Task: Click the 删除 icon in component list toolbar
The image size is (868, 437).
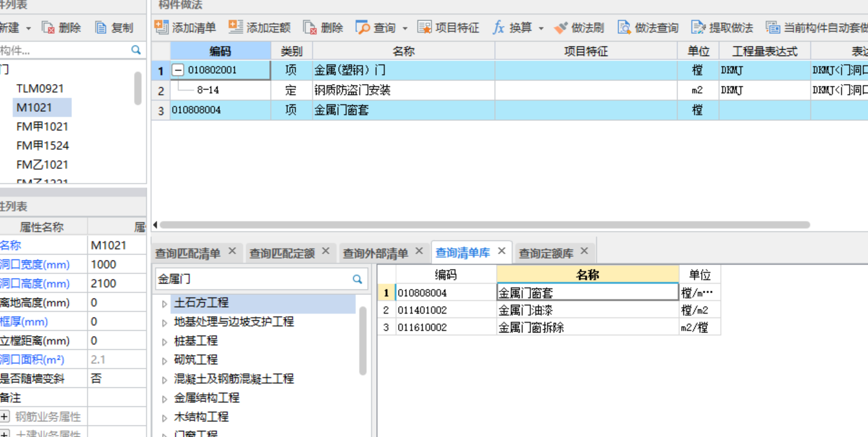Action: [x=48, y=28]
